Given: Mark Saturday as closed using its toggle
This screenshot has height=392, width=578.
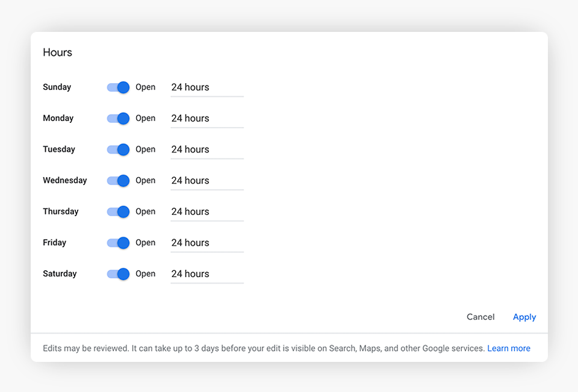Looking at the screenshot, I should click(118, 274).
